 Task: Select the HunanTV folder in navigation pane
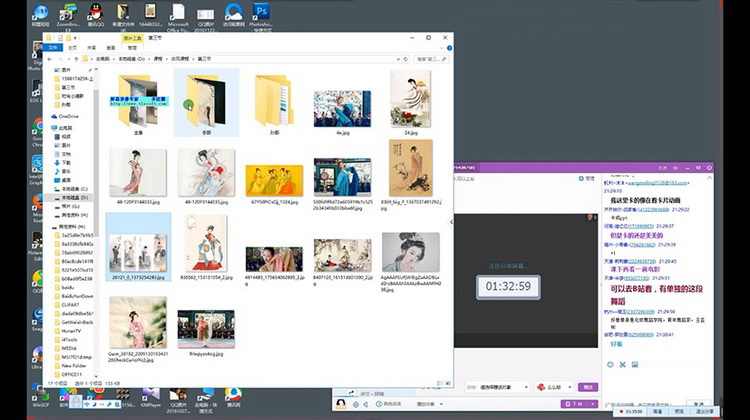click(x=71, y=331)
